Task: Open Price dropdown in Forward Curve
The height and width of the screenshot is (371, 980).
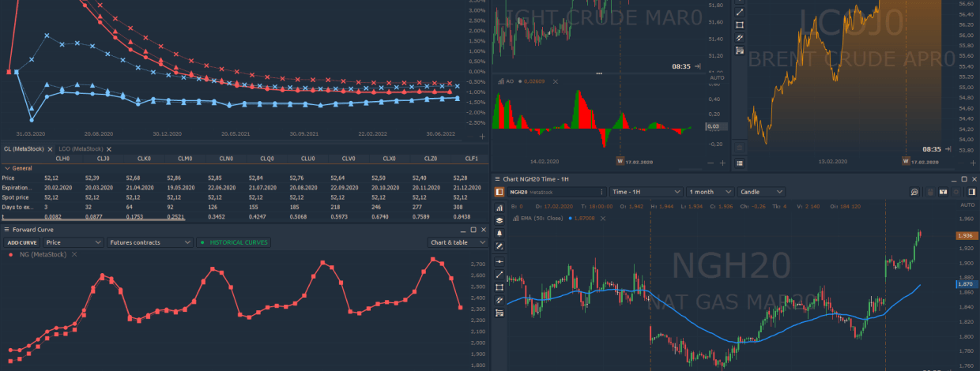Action: tap(73, 242)
